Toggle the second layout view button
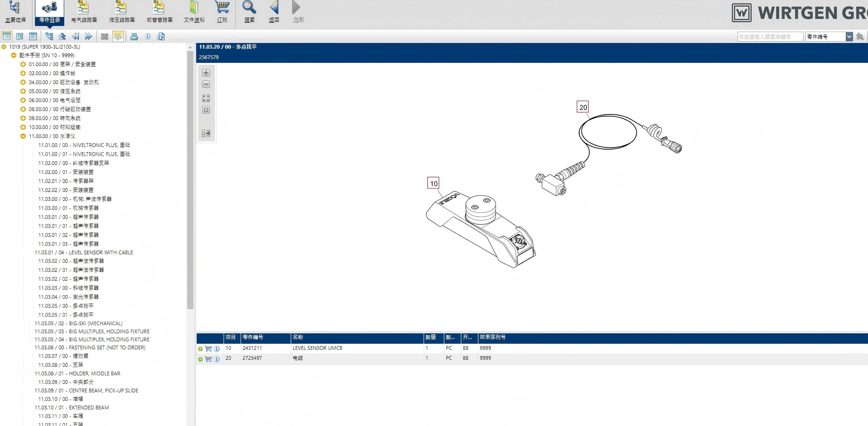 [x=20, y=36]
